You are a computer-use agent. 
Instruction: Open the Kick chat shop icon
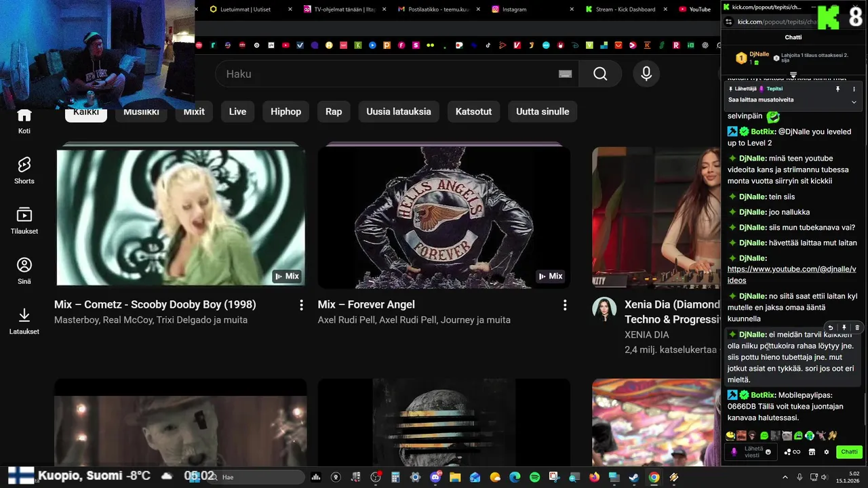click(812, 452)
